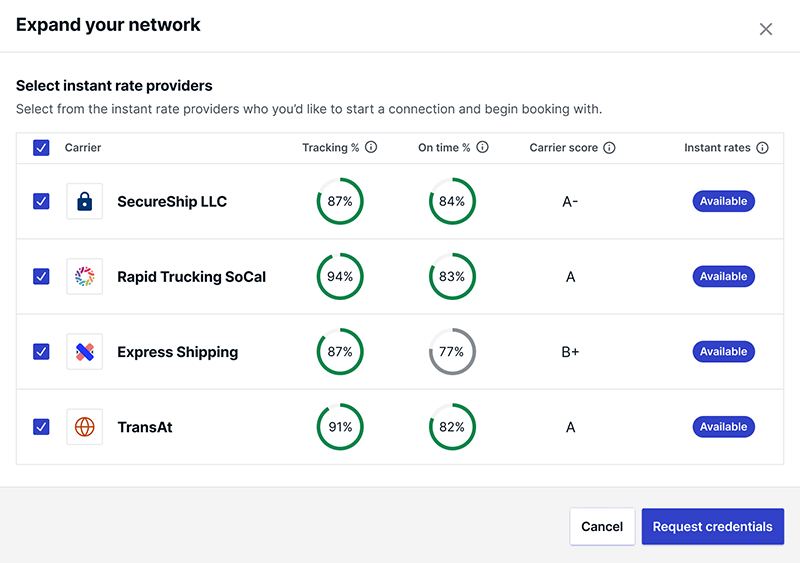The image size is (800, 563).
Task: Uncheck the SecureShip LLC checkbox
Action: [x=41, y=201]
